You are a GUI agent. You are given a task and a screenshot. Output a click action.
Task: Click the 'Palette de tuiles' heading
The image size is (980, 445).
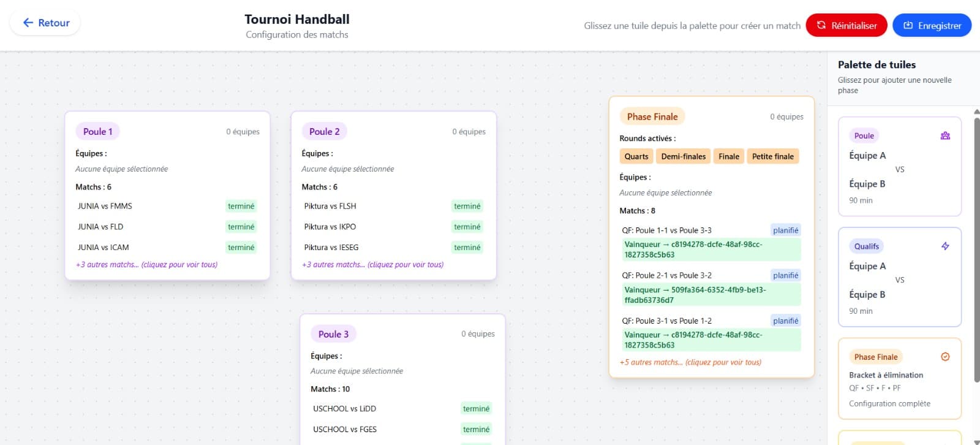point(876,64)
